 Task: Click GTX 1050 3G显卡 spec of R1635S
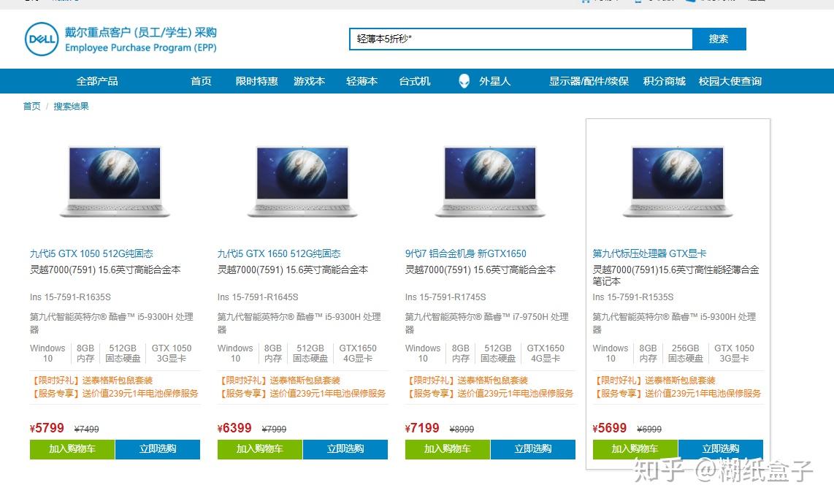(x=172, y=354)
